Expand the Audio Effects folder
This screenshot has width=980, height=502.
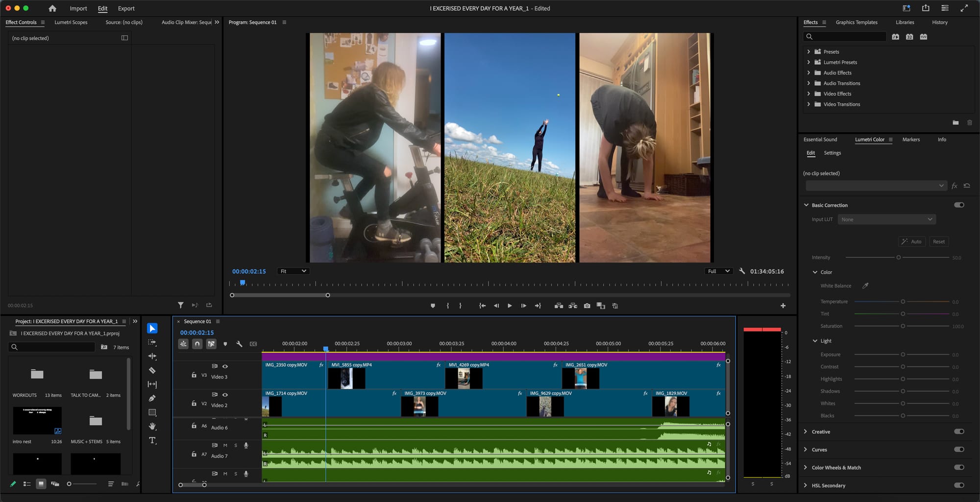[808, 72]
